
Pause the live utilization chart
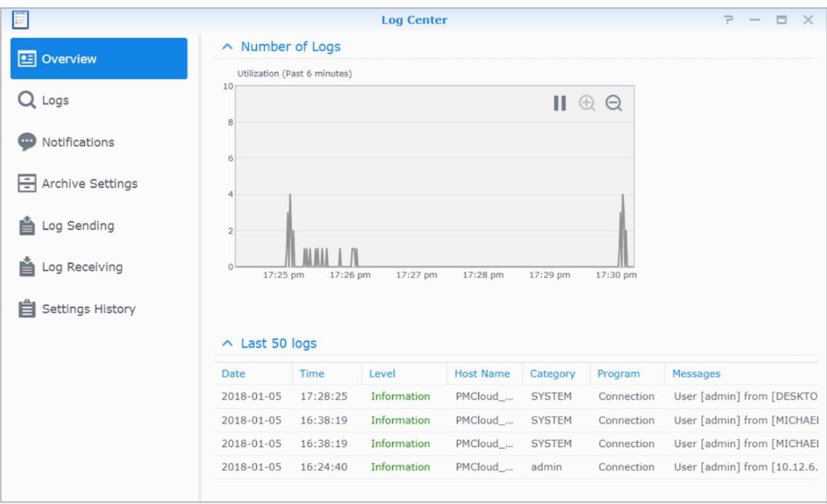(x=560, y=103)
